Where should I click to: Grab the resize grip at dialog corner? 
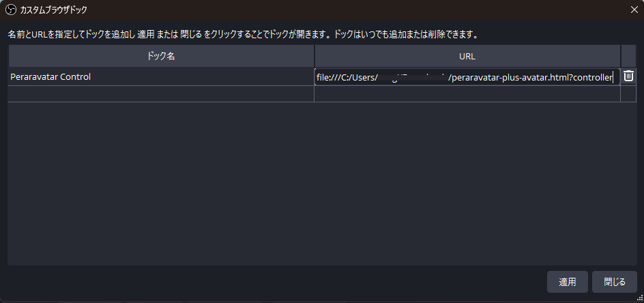click(641, 299)
